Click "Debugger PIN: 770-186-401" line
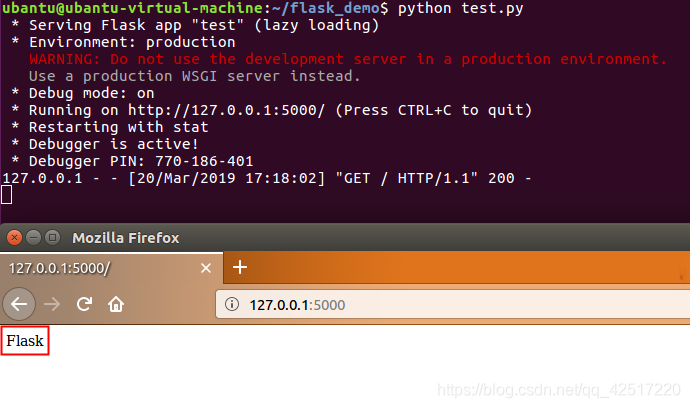The width and height of the screenshot is (690, 408). click(141, 161)
